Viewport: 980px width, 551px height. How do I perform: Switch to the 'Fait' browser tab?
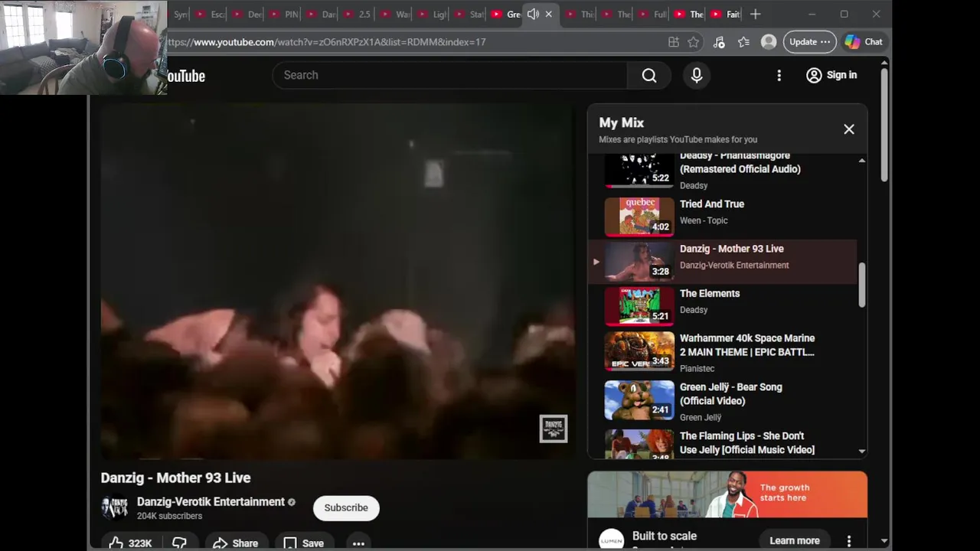(726, 15)
